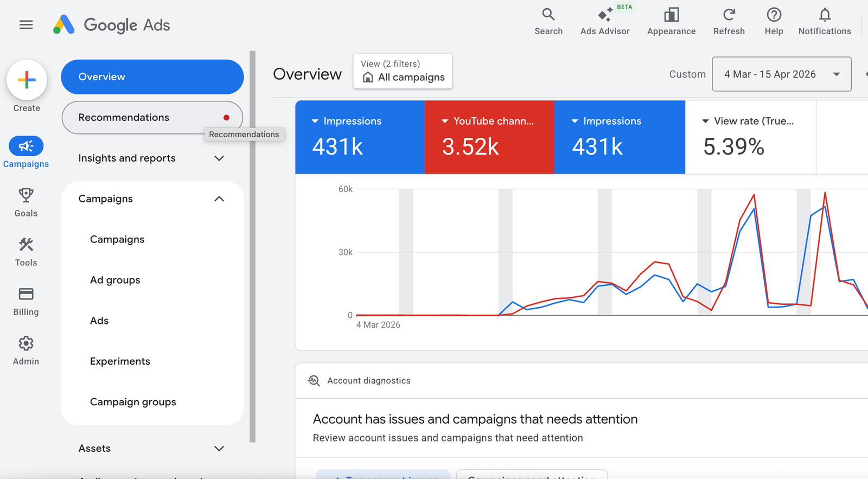Open Campaign groups page
Screen dimensions: 868x479
133,403
